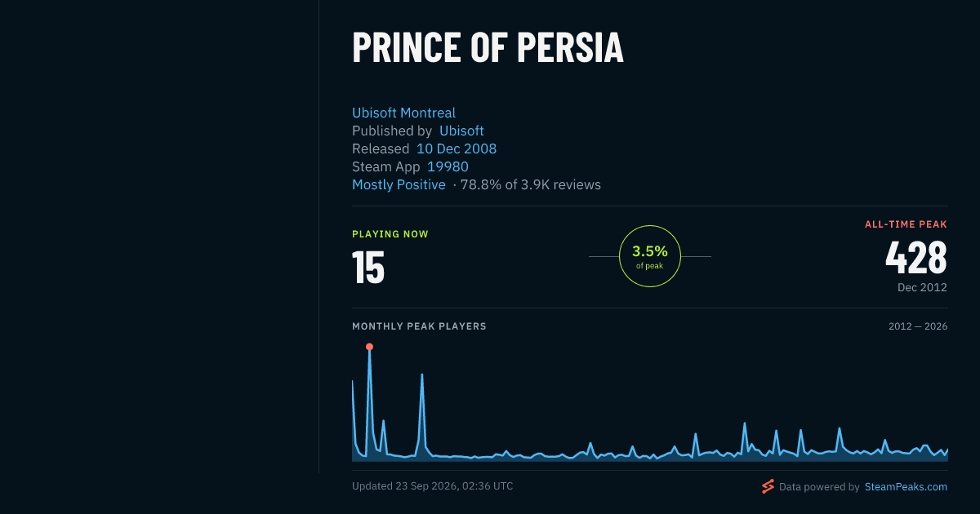
Task: Click the Monthly Peak Players heading
Action: [x=419, y=326]
